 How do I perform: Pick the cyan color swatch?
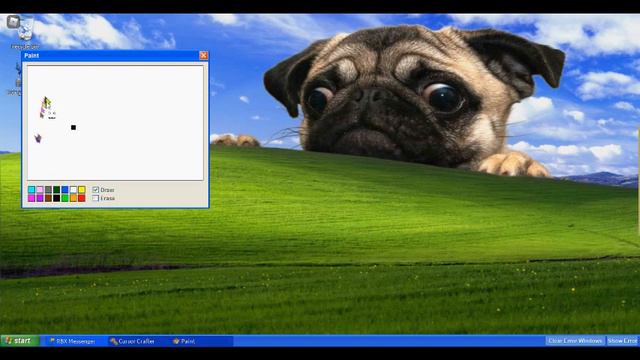(31, 190)
